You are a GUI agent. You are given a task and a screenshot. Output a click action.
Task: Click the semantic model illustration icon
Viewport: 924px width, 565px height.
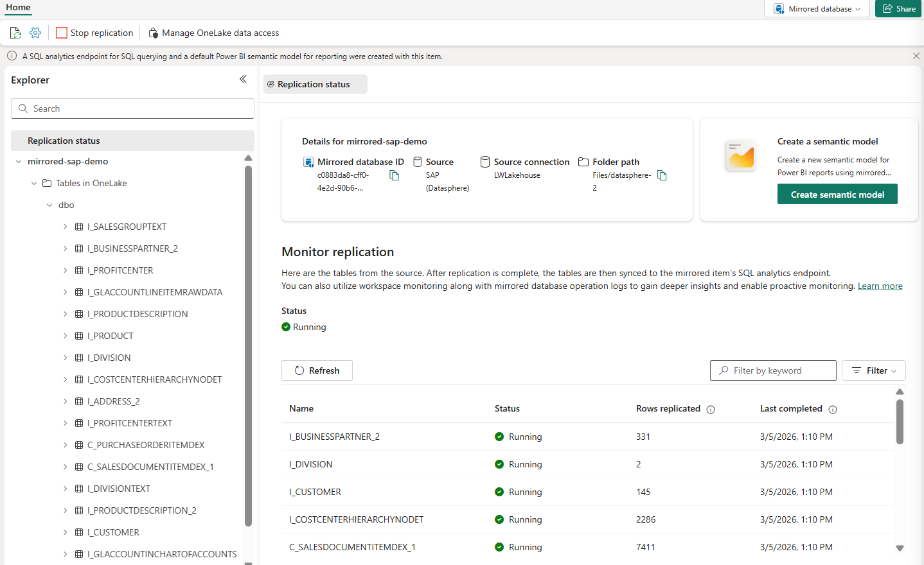pyautogui.click(x=740, y=155)
